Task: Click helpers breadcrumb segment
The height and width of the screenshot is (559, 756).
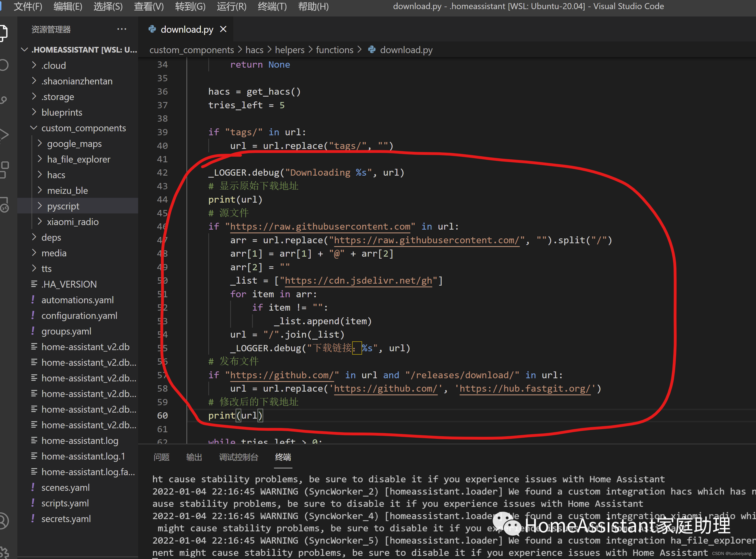Action: pyautogui.click(x=290, y=50)
